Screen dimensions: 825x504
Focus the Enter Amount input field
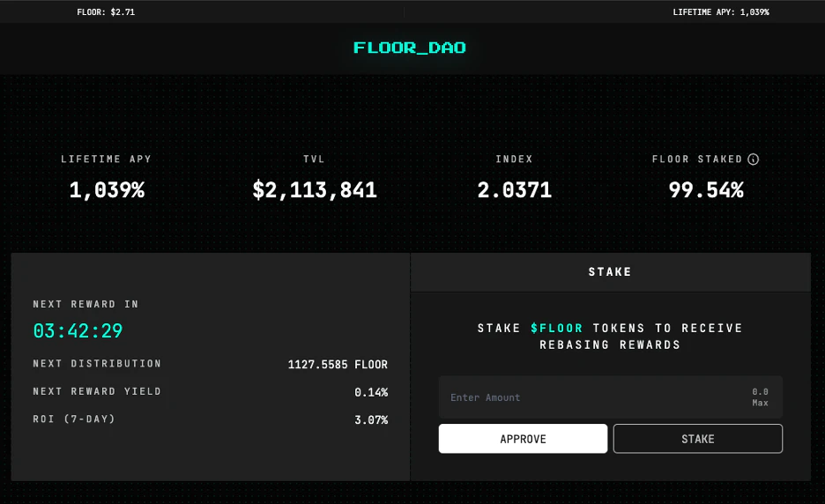pos(591,397)
